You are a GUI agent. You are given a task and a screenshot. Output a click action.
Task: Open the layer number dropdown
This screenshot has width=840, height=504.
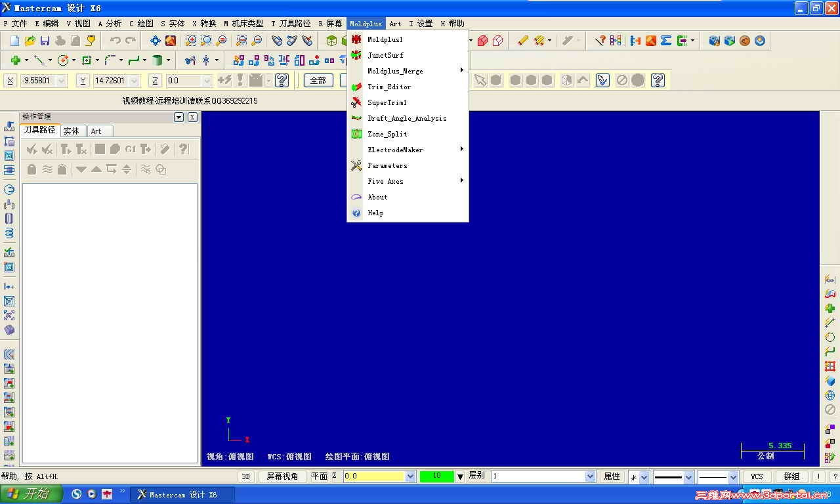pos(590,476)
